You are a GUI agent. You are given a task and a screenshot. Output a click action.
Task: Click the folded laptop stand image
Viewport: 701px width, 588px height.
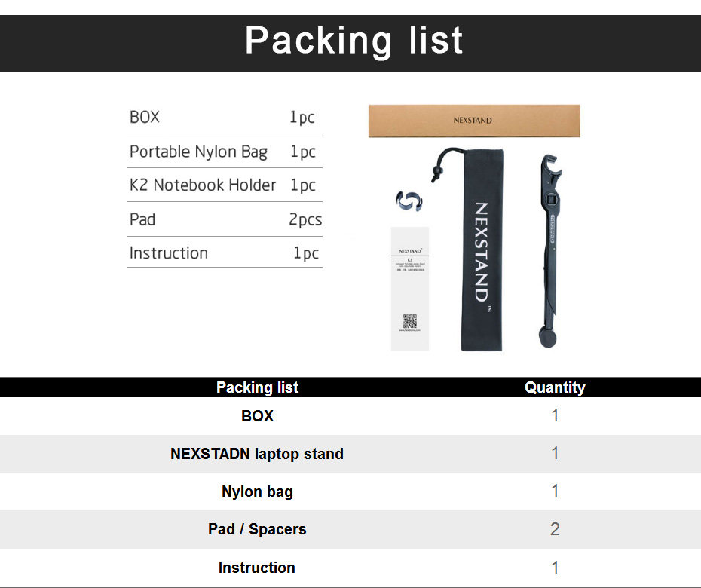point(550,249)
